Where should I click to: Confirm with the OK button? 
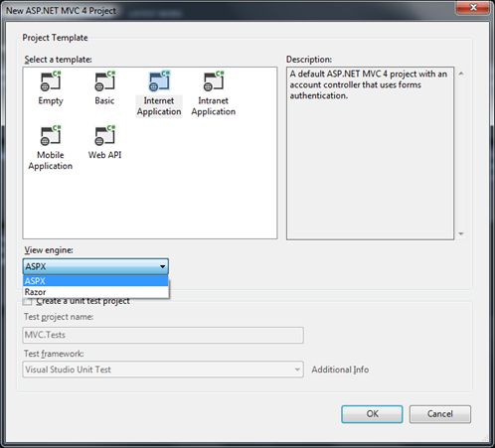pyautogui.click(x=372, y=414)
